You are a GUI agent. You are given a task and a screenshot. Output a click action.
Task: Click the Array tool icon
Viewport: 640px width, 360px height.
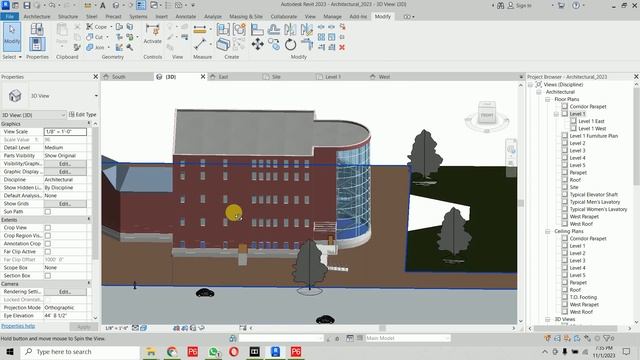(321, 37)
